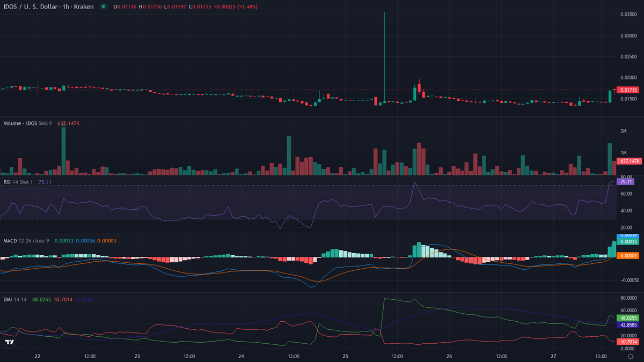Click 60.0000 DMI scale label
This screenshot has width=644, height=362.
click(628, 310)
